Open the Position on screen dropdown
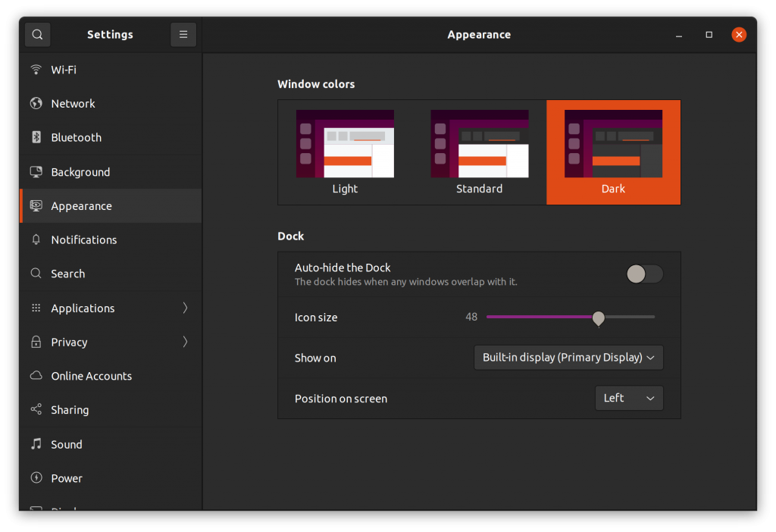Screen dimensions: 776x532 (629, 398)
